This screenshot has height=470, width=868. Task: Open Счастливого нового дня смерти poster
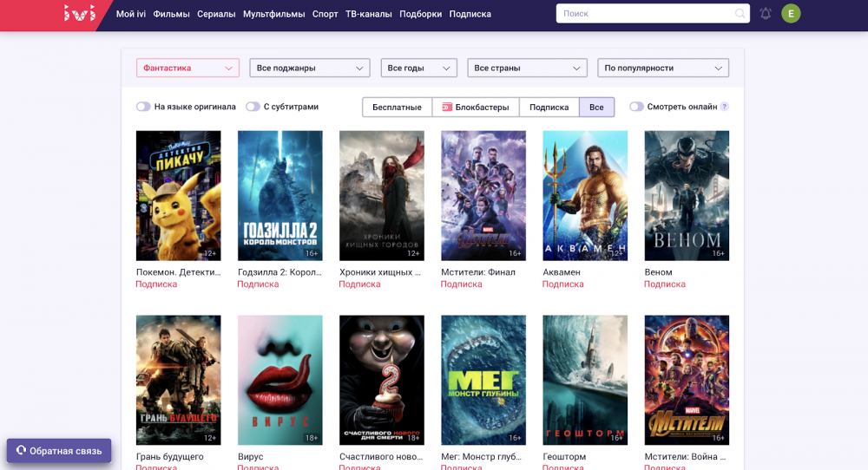coord(382,380)
